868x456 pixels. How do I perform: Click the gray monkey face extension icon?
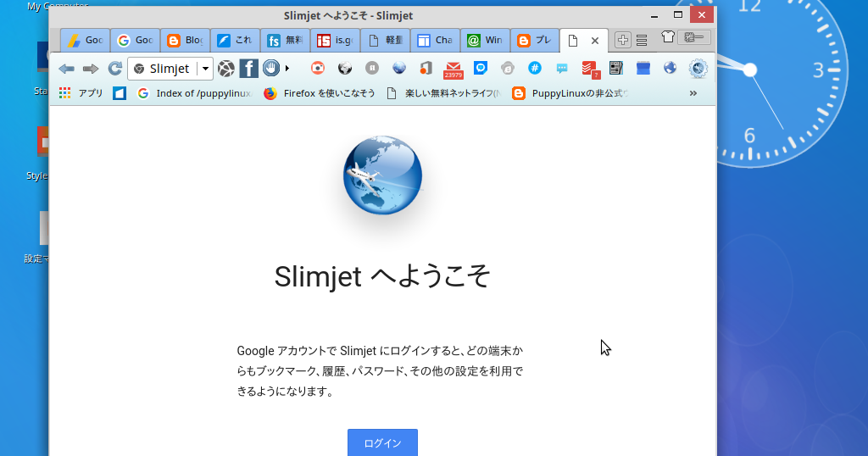point(508,68)
